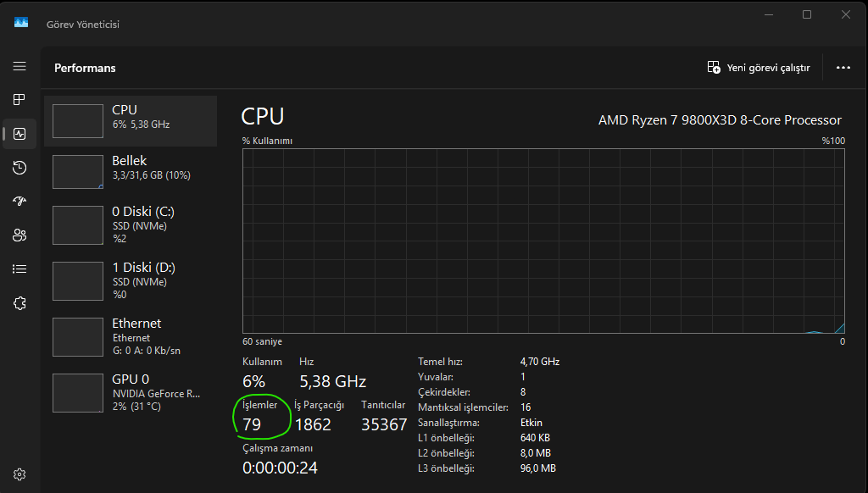
Task: Click the GPU 0 mini graph thumbnail
Action: click(77, 393)
